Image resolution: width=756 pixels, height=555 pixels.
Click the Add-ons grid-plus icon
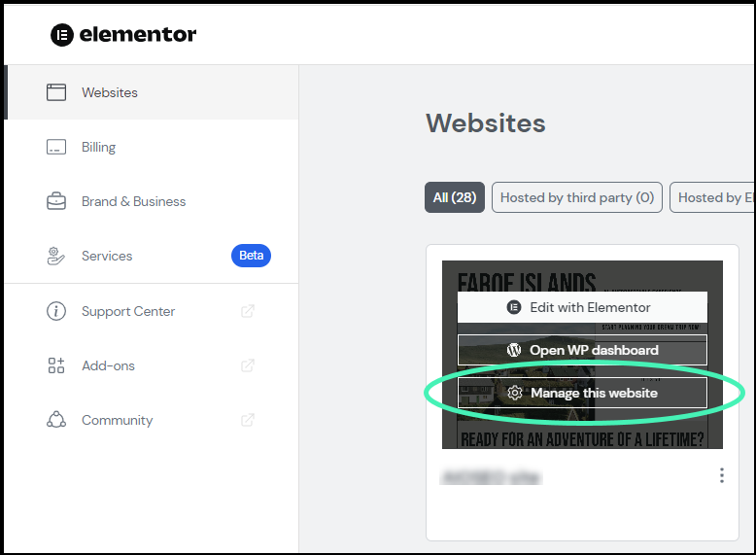56,365
